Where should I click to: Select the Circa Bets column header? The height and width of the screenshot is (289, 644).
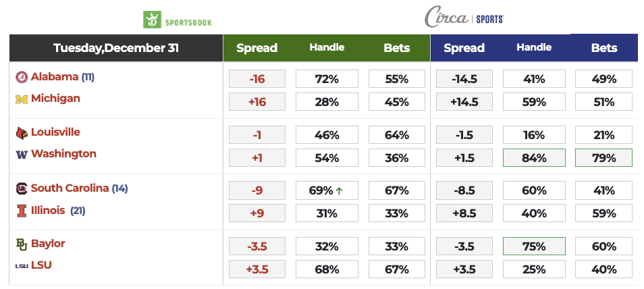(x=603, y=48)
